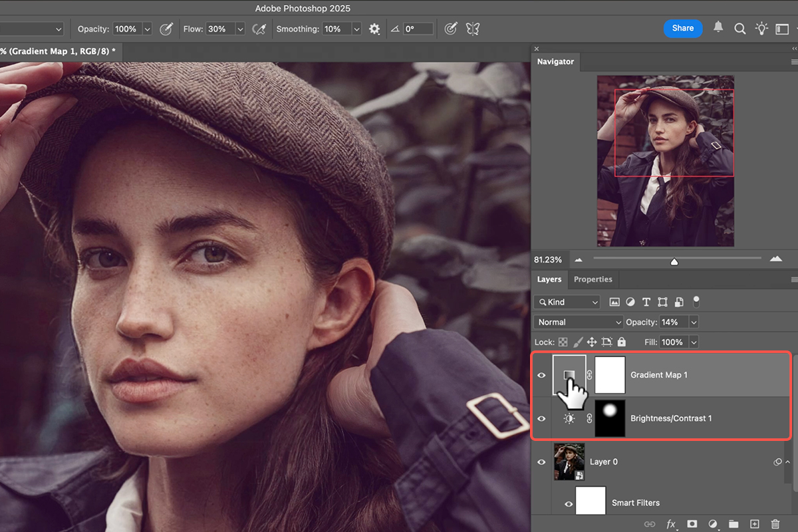Toggle visibility of Smart Filters
The image size is (798, 532).
(x=569, y=503)
